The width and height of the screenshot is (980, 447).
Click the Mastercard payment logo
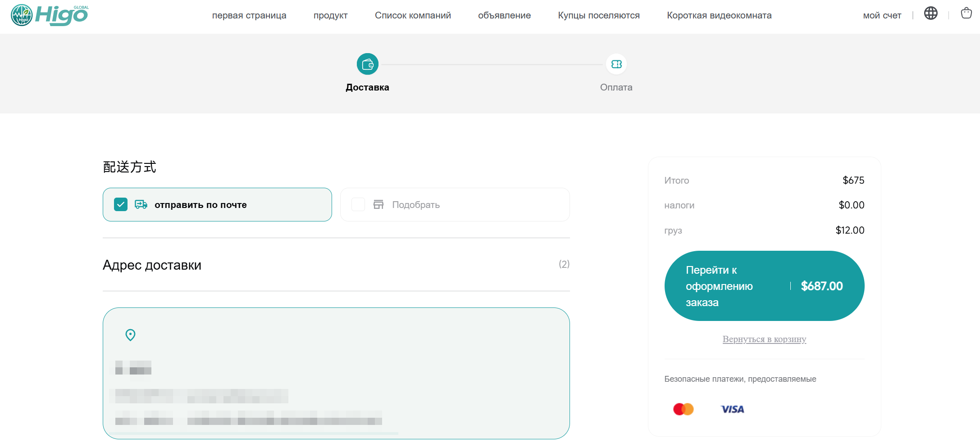(683, 409)
